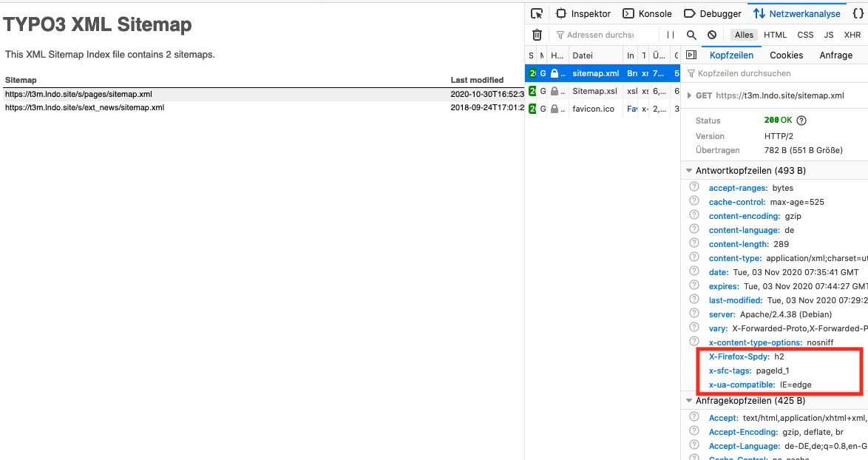Select the sitemap.xml request row
868x460 pixels.
click(x=603, y=73)
